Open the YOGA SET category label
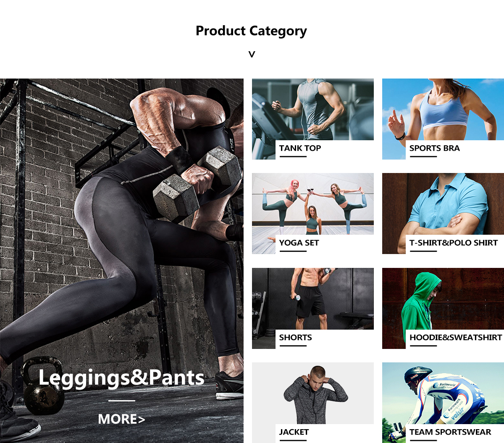This screenshot has height=443, width=504. point(299,243)
